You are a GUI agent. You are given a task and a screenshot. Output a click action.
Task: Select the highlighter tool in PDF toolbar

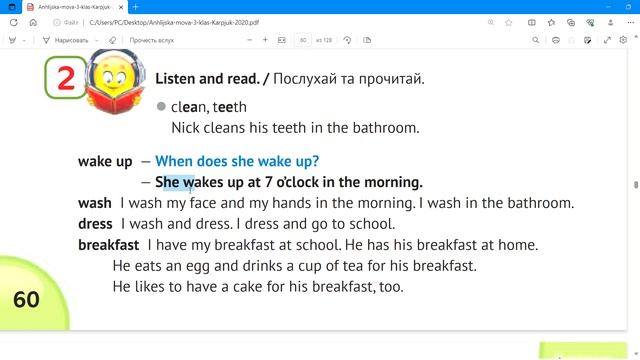[x=13, y=40]
